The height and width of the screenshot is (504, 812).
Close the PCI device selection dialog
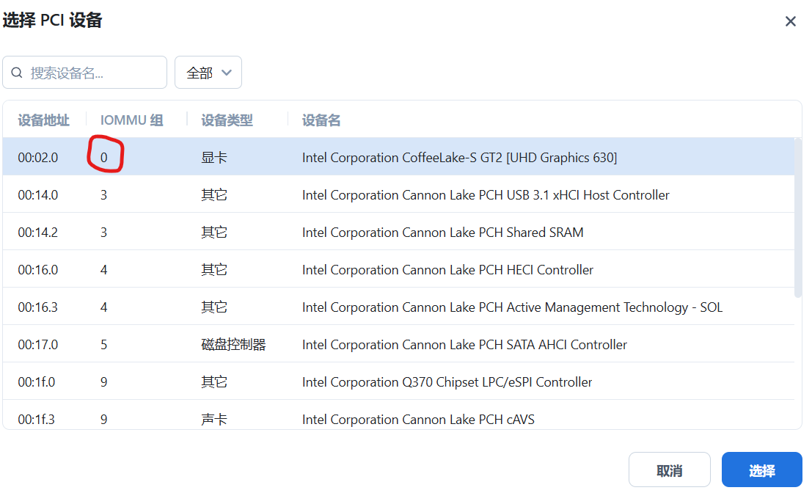tap(790, 21)
